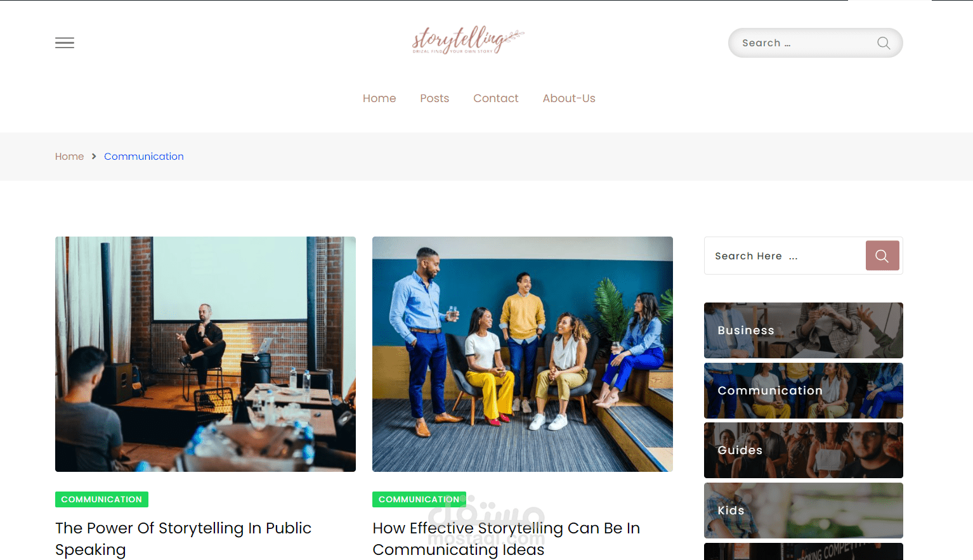Select the Kids category card
973x560 pixels.
click(x=804, y=511)
